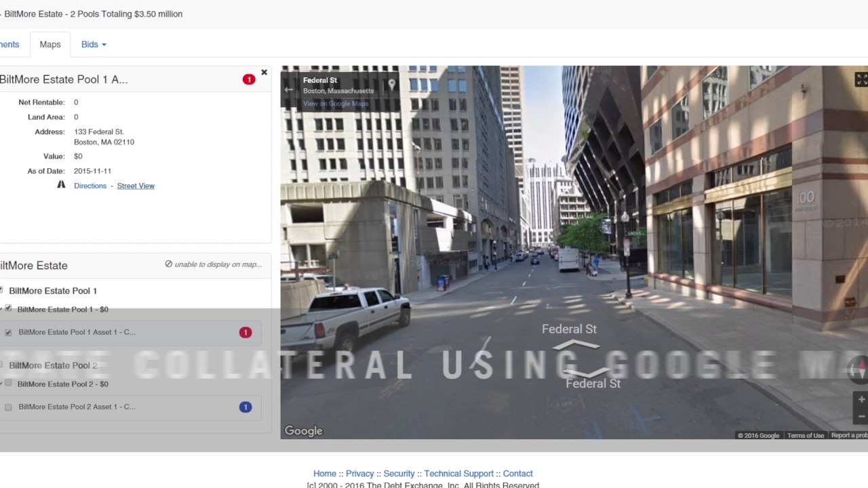Toggle fullscreen on the Street View
The image size is (868, 488).
861,80
